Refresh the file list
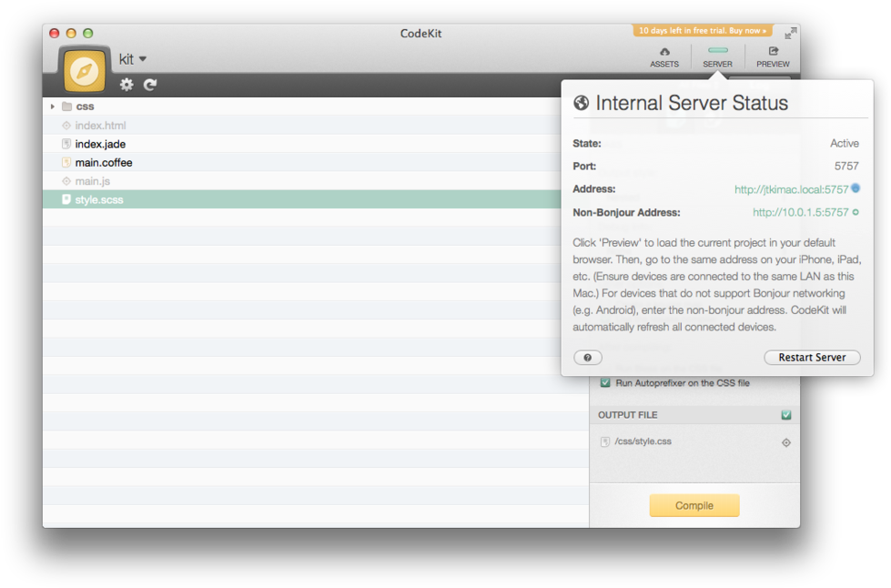 pos(149,84)
